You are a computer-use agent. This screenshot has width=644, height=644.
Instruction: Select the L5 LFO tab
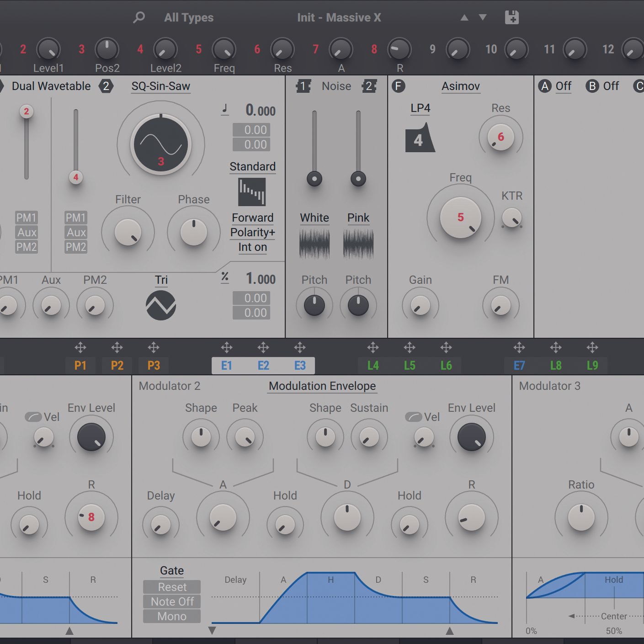(410, 365)
